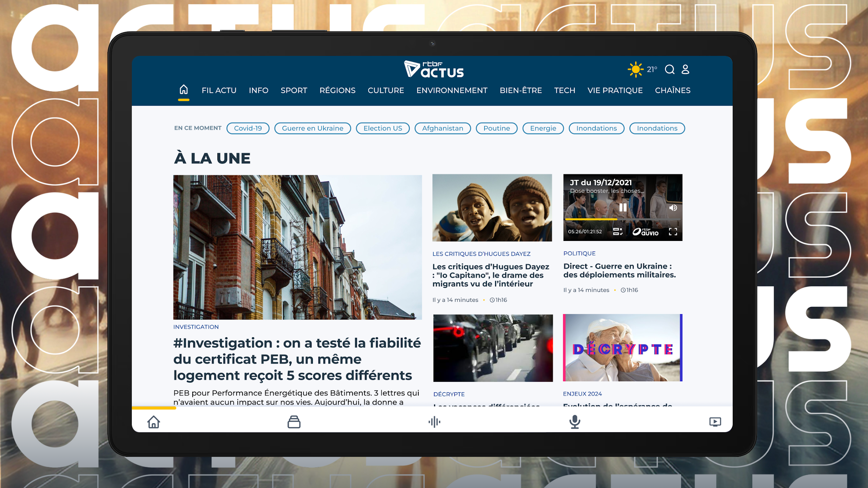Open the brick houses article image
This screenshot has width=868, height=488.
pyautogui.click(x=298, y=247)
